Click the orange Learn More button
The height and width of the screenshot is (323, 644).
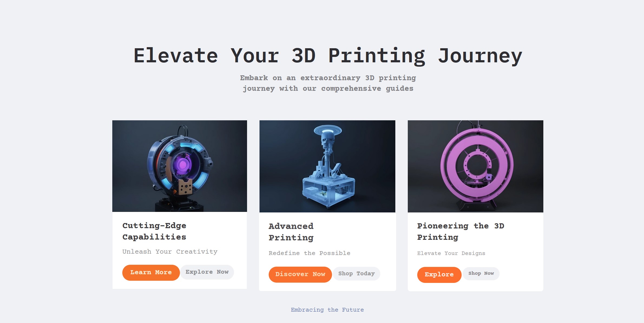click(151, 272)
